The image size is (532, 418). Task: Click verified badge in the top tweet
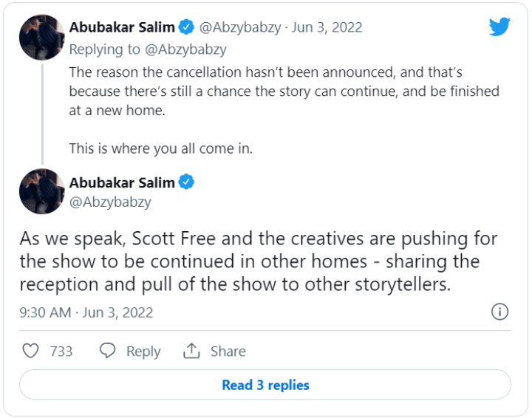[x=187, y=27]
